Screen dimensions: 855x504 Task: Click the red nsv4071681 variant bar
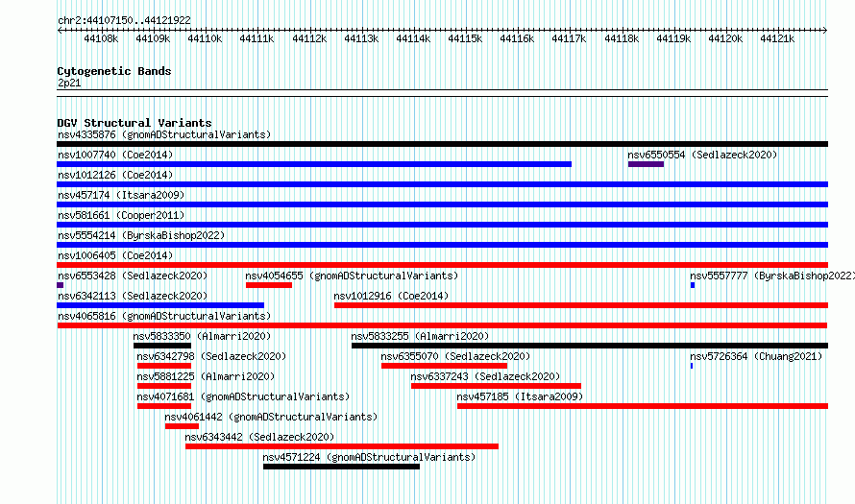click(164, 406)
